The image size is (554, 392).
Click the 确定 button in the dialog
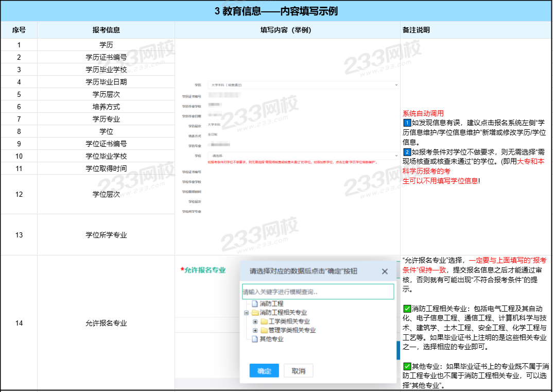(x=264, y=370)
